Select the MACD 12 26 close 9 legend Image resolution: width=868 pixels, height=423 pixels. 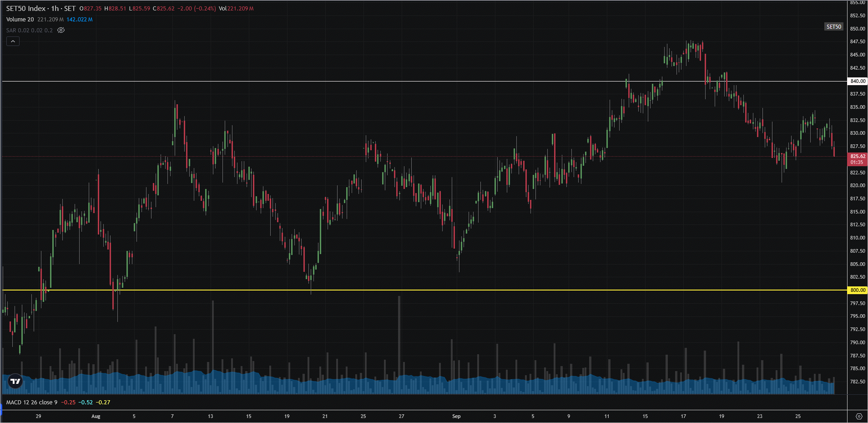tap(32, 403)
